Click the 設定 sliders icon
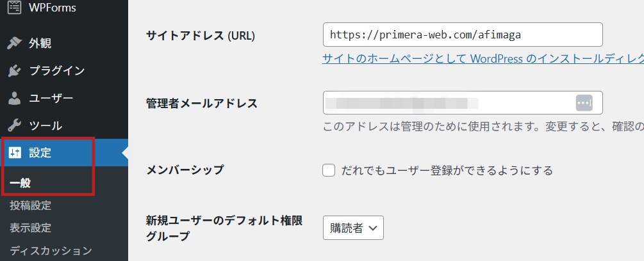 [14, 153]
